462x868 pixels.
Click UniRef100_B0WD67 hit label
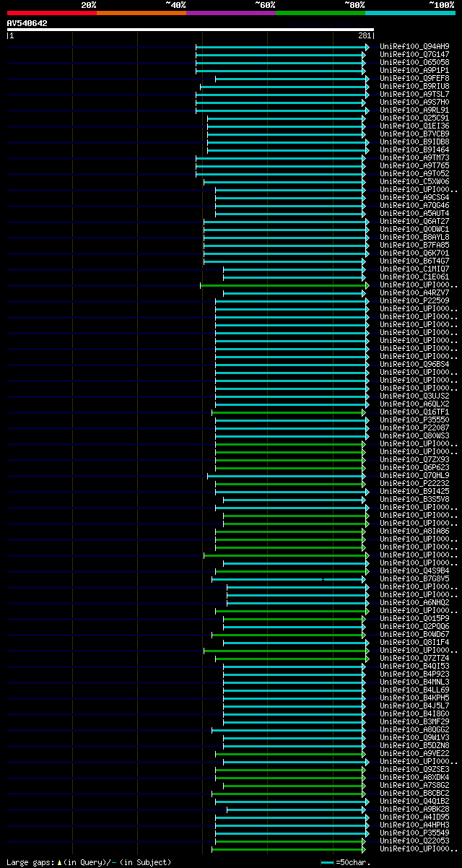(414, 634)
